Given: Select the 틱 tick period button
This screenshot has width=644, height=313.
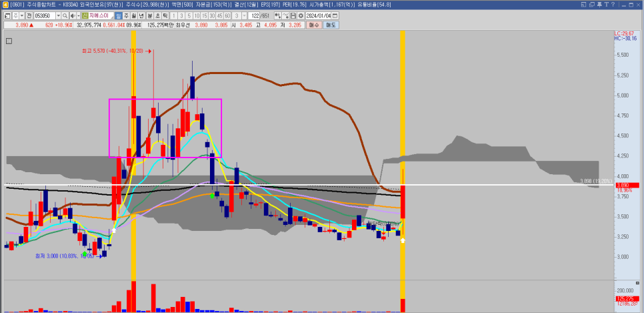Looking at the screenshot, I should (165, 15).
